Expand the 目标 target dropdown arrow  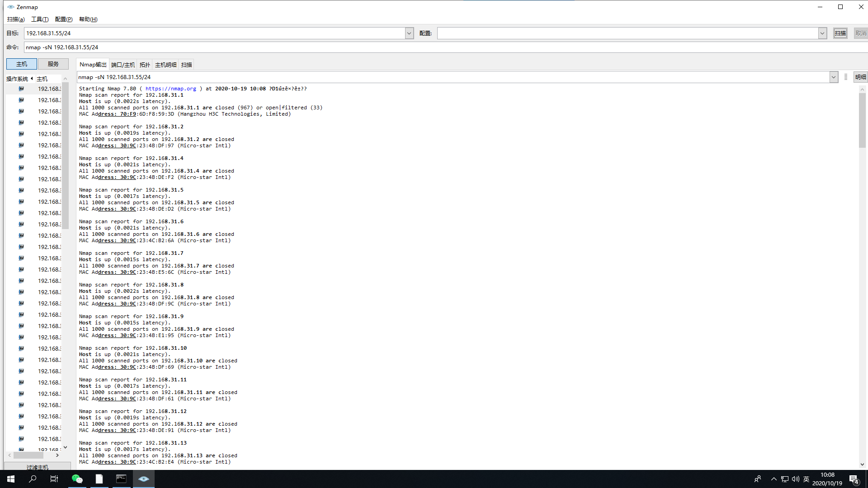point(409,33)
